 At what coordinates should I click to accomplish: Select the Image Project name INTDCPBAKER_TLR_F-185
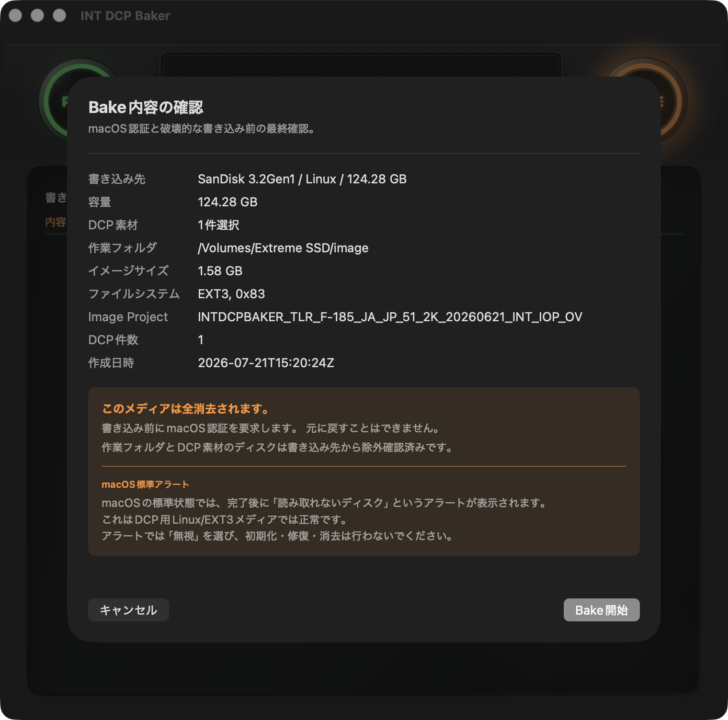(x=390, y=317)
